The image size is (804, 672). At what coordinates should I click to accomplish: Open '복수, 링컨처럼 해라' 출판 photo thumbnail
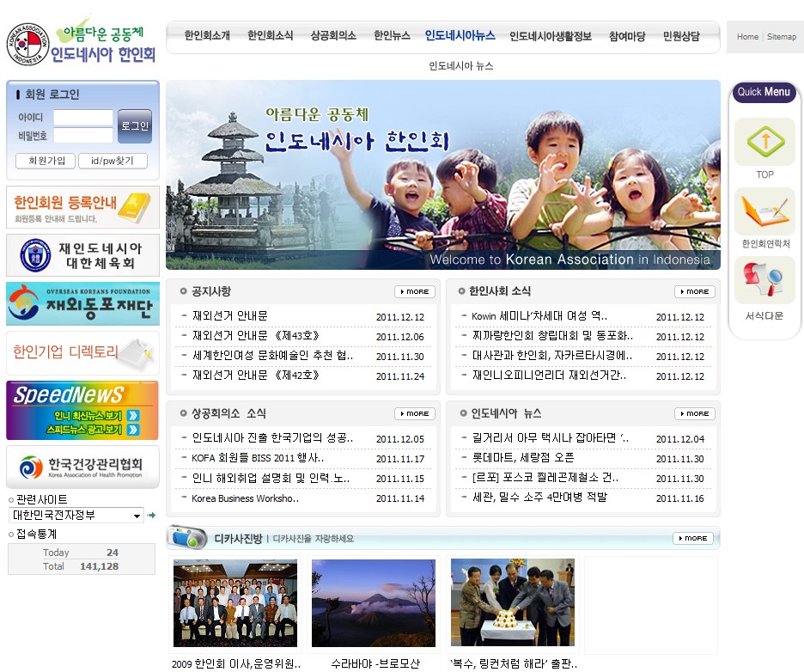point(512,602)
